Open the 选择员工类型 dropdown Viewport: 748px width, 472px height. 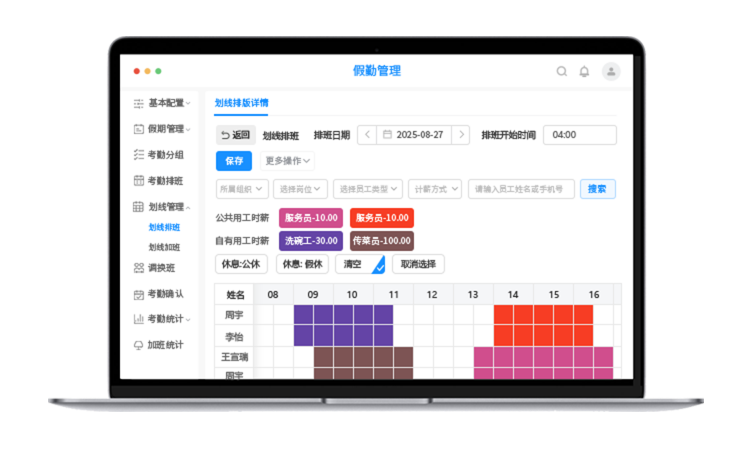(368, 188)
